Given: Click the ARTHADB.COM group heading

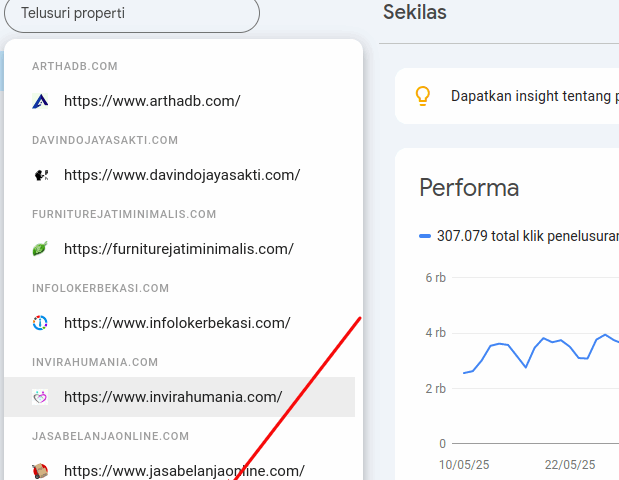Looking at the screenshot, I should (75, 66).
